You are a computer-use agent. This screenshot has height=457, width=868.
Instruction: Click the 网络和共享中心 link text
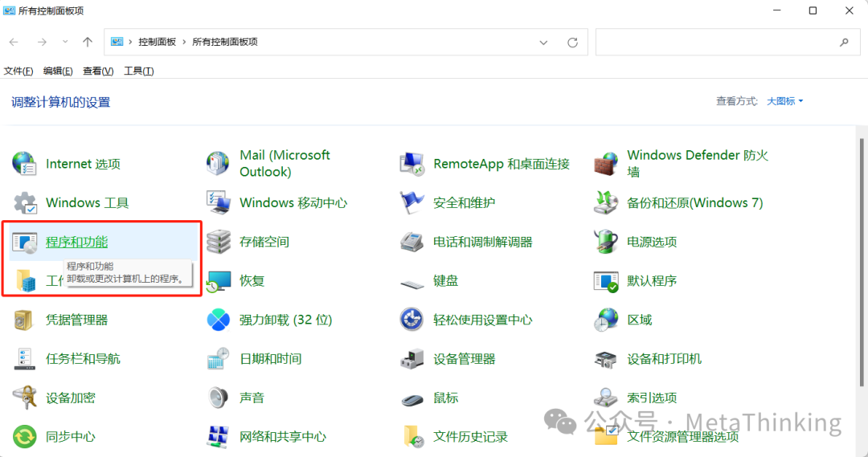click(x=283, y=437)
